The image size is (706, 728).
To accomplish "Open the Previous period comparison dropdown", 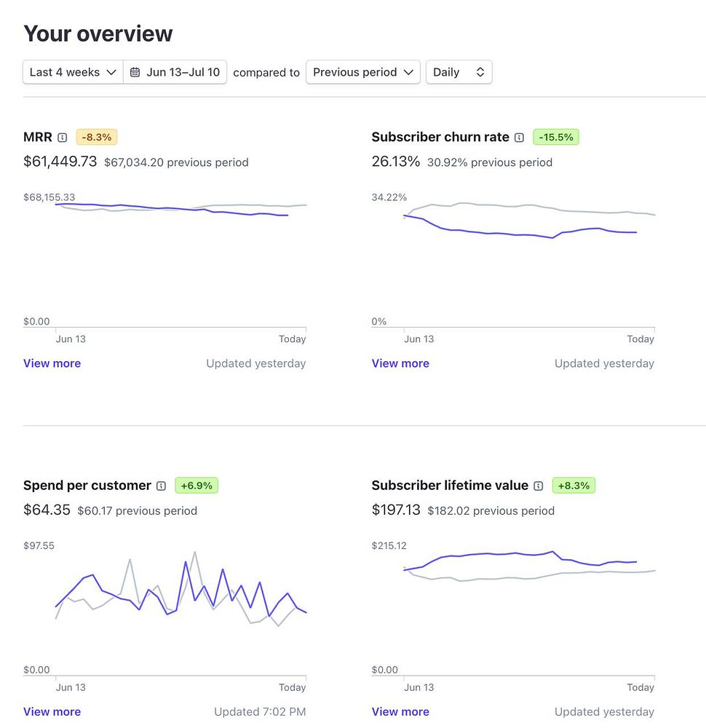I will point(362,72).
